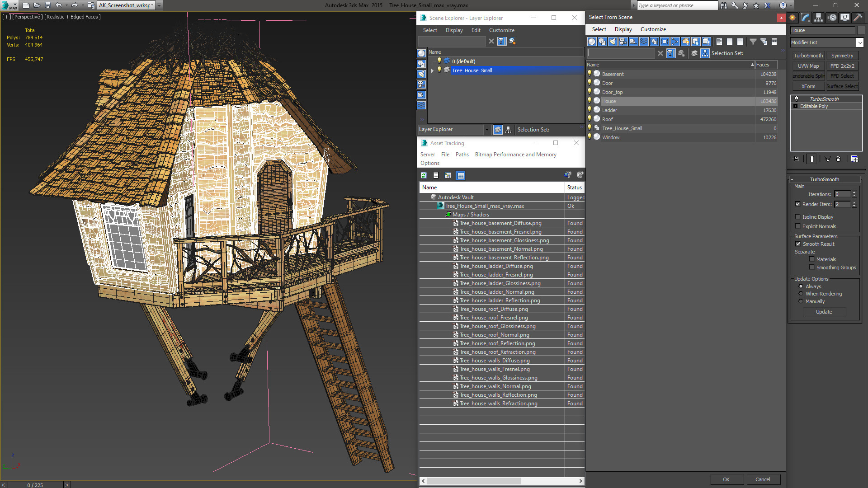Refresh the Asset Tracking list
The width and height of the screenshot is (868, 488).
pos(424,175)
